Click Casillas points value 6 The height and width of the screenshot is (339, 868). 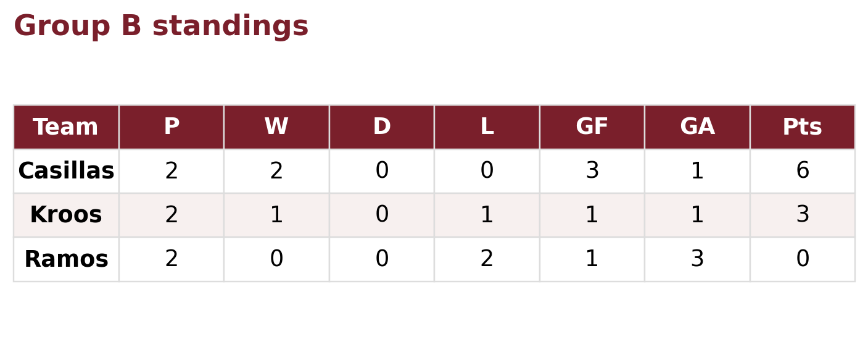[x=802, y=171]
